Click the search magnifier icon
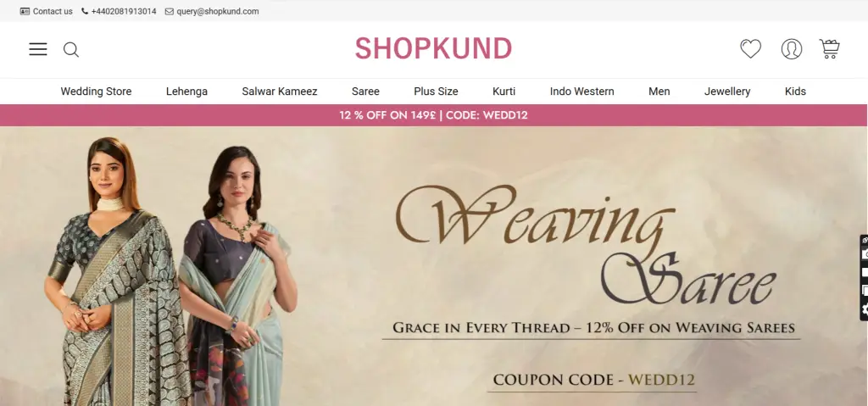This screenshot has width=868, height=406. (x=71, y=50)
